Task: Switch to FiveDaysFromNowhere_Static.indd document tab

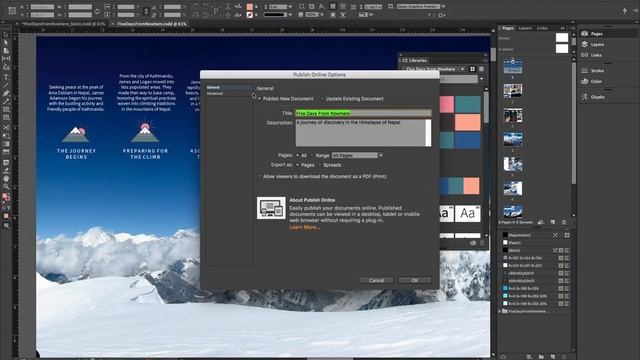Action: [64, 24]
